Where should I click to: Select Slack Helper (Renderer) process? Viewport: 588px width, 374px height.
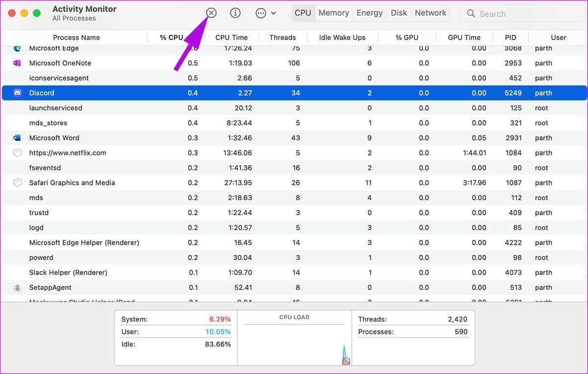[x=68, y=273]
